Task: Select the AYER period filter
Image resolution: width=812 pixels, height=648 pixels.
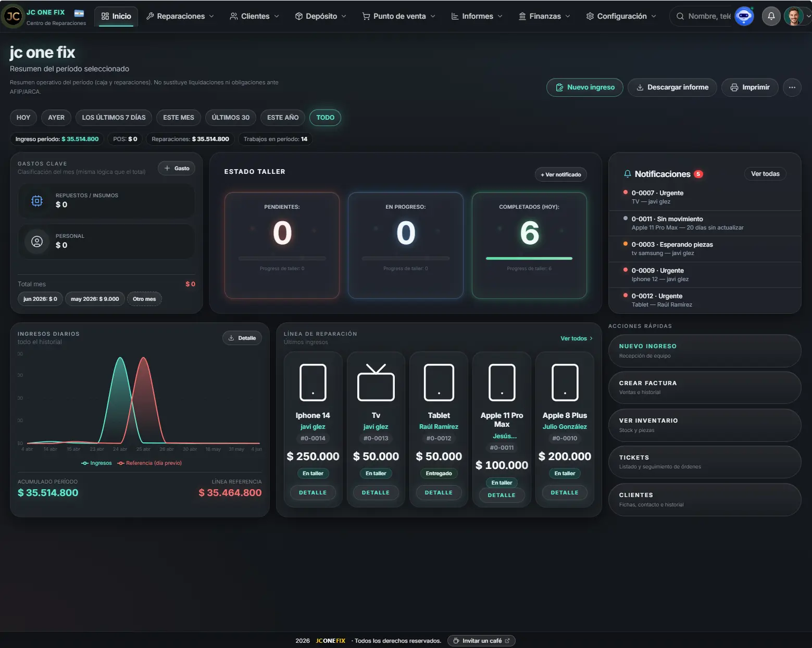Action: 56,118
